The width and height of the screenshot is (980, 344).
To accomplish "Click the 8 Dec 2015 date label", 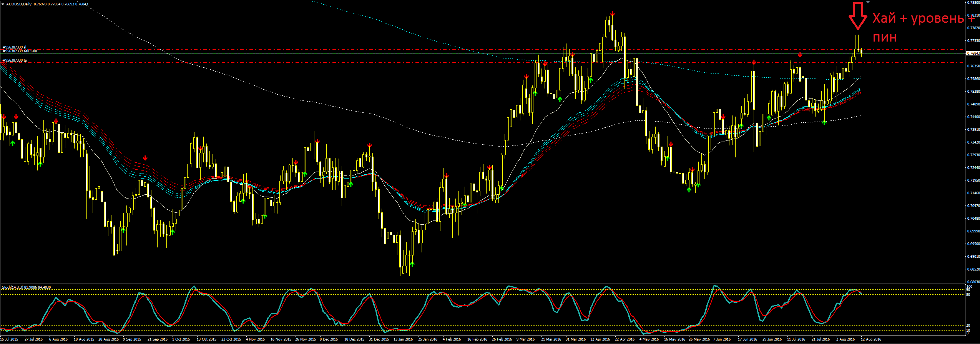I will pyautogui.click(x=329, y=339).
